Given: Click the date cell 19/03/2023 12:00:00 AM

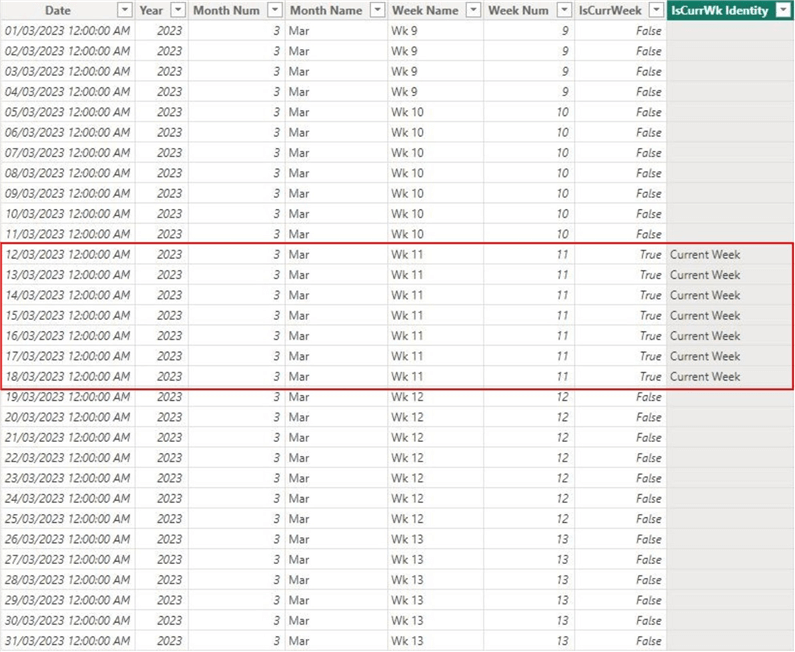Looking at the screenshot, I should click(67, 397).
